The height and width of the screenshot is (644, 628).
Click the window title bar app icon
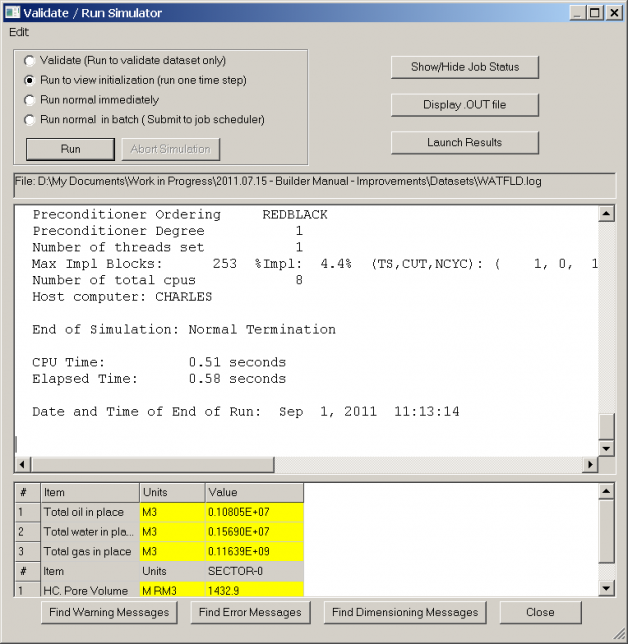pyautogui.click(x=12, y=13)
